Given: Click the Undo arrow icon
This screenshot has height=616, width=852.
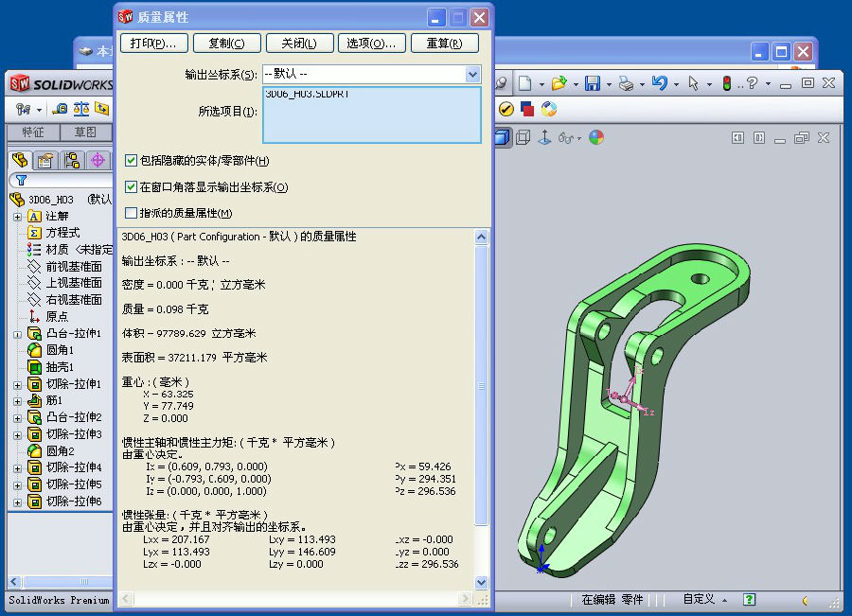Looking at the screenshot, I should [660, 83].
